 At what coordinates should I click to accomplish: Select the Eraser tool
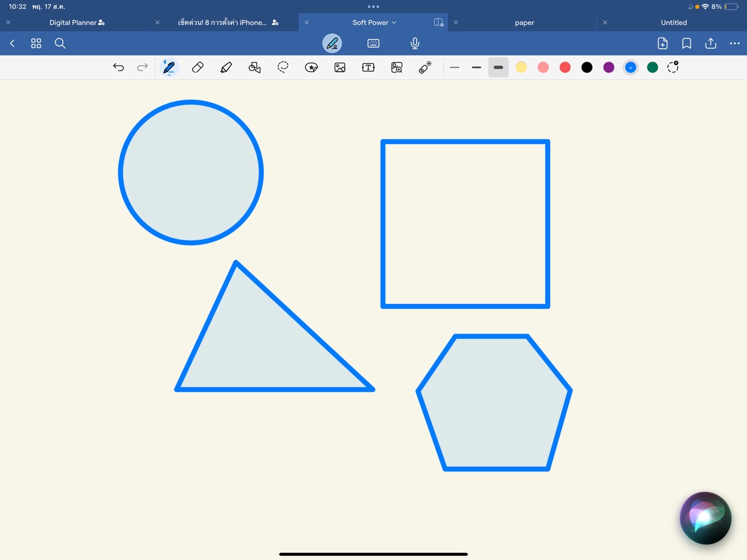[197, 67]
